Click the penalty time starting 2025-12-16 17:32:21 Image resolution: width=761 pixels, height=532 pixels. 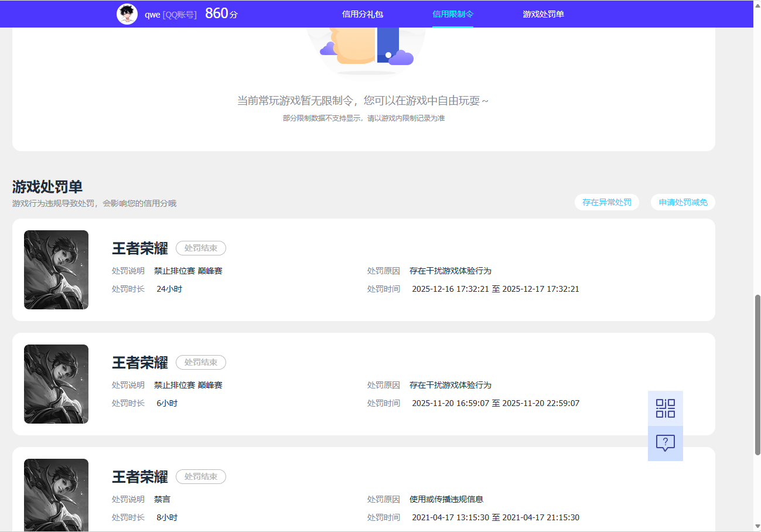496,289
